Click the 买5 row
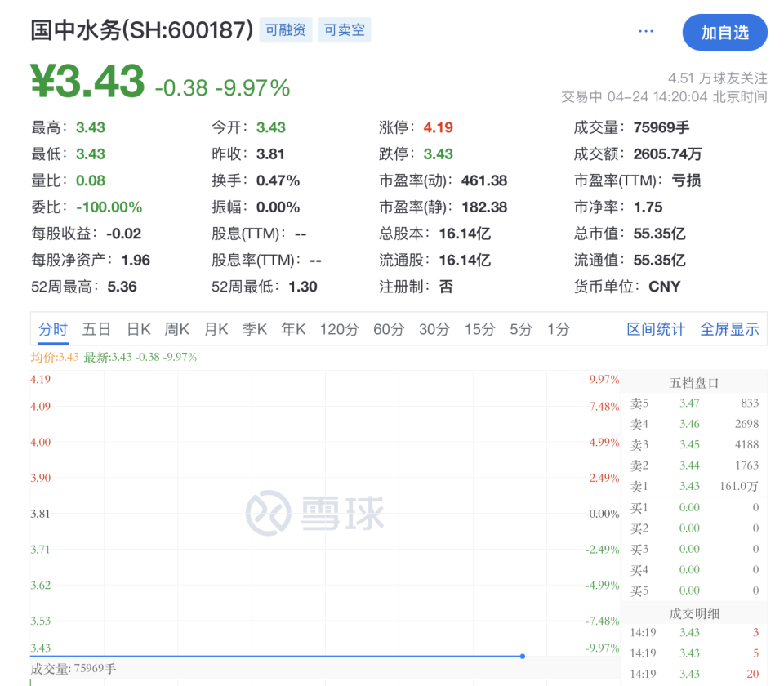 point(694,590)
